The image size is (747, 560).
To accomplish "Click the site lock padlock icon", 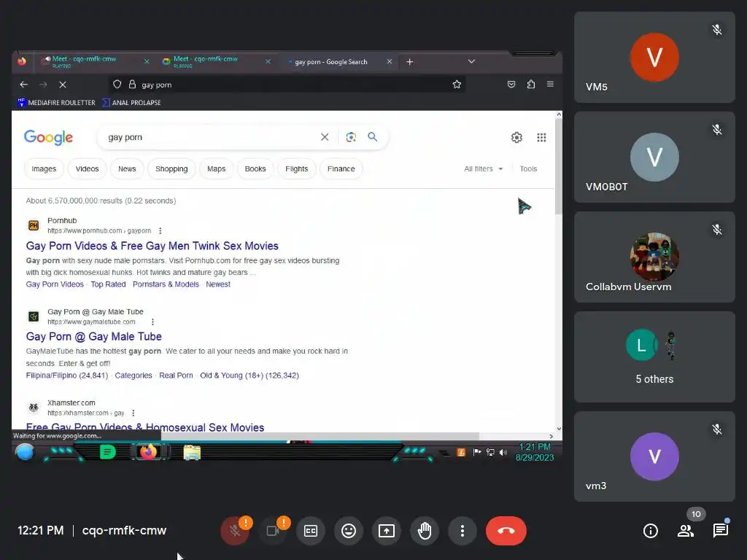I will pos(133,85).
